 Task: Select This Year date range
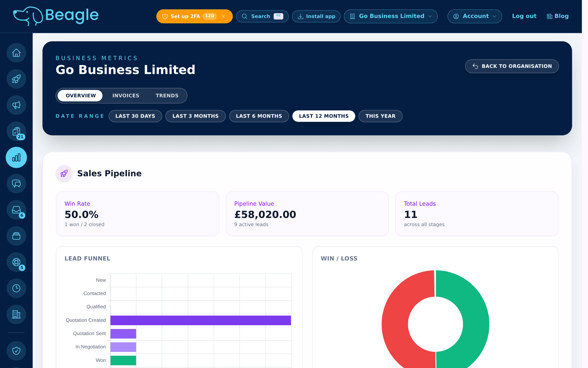click(x=381, y=116)
